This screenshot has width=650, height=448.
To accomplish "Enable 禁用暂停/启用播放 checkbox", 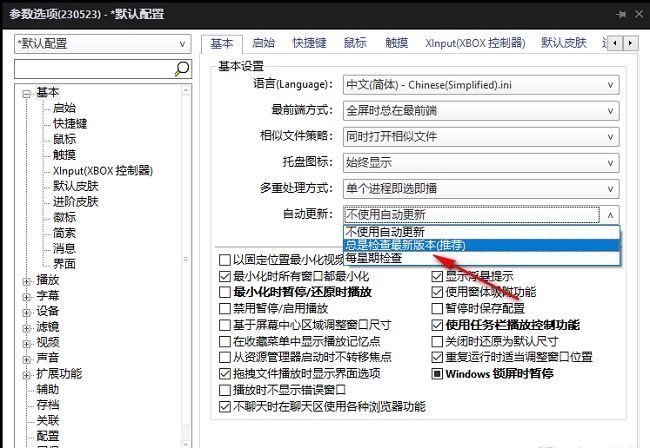I will click(225, 309).
